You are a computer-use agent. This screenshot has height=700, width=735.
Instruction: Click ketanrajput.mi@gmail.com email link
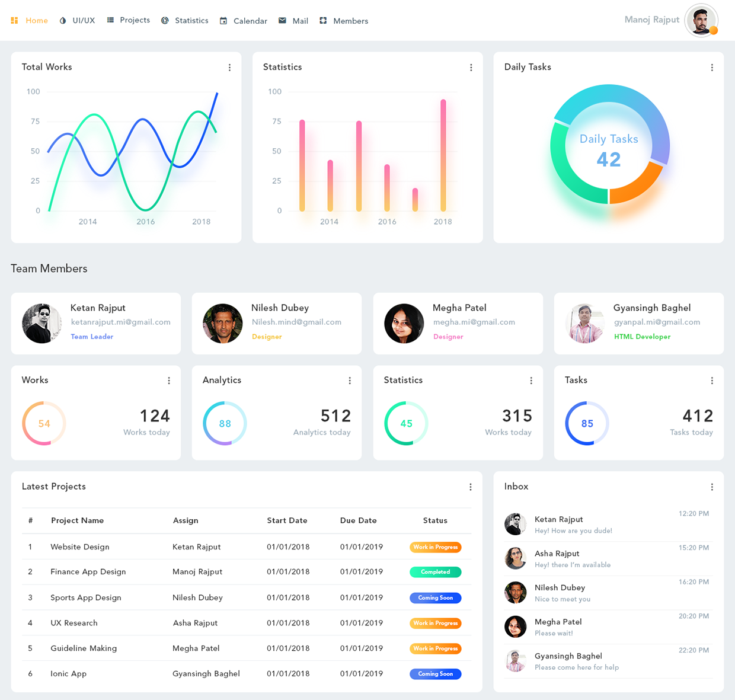121,322
